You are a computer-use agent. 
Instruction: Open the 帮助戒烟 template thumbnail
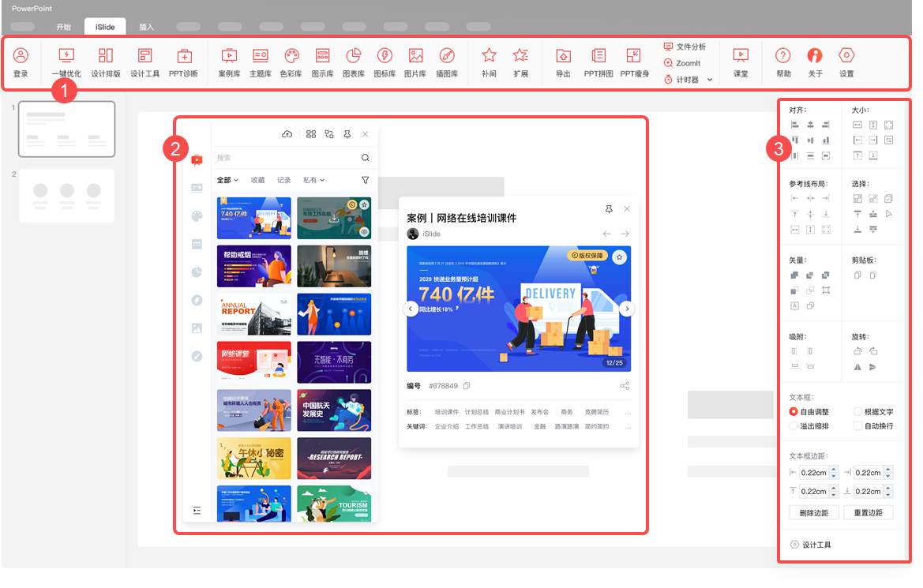click(253, 266)
